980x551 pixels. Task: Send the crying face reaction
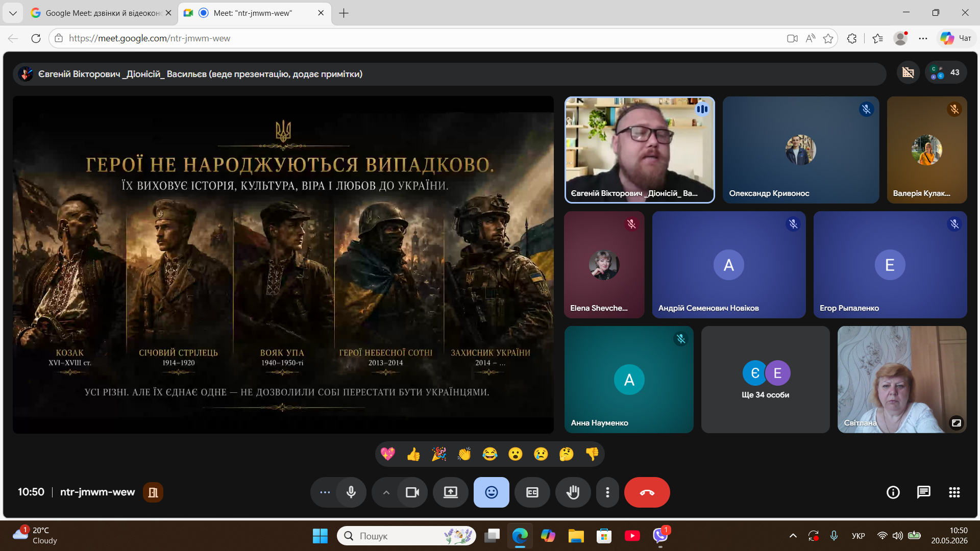point(541,454)
